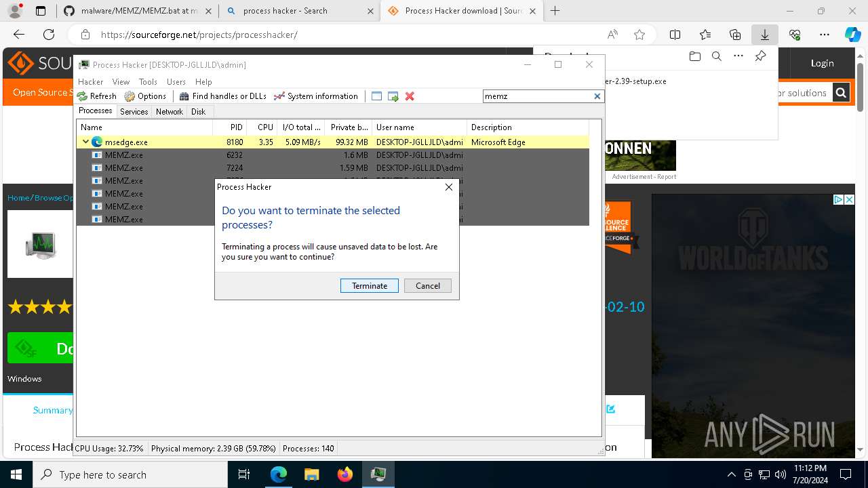Switch to the Services tab
The image size is (868, 488).
134,112
